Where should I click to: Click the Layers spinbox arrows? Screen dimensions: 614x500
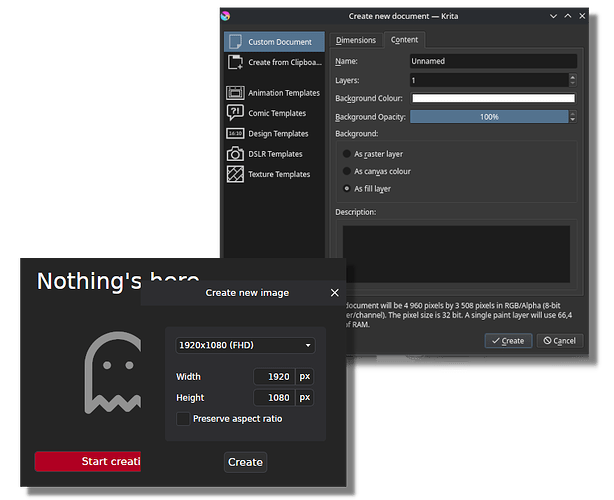pyautogui.click(x=572, y=80)
